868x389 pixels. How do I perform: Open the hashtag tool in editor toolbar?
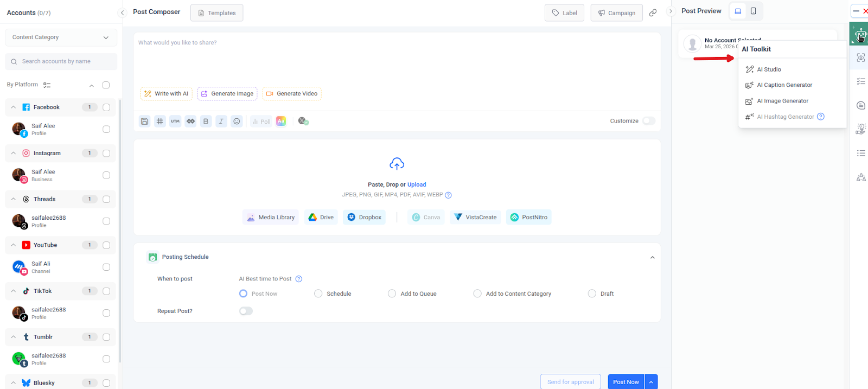(x=159, y=122)
